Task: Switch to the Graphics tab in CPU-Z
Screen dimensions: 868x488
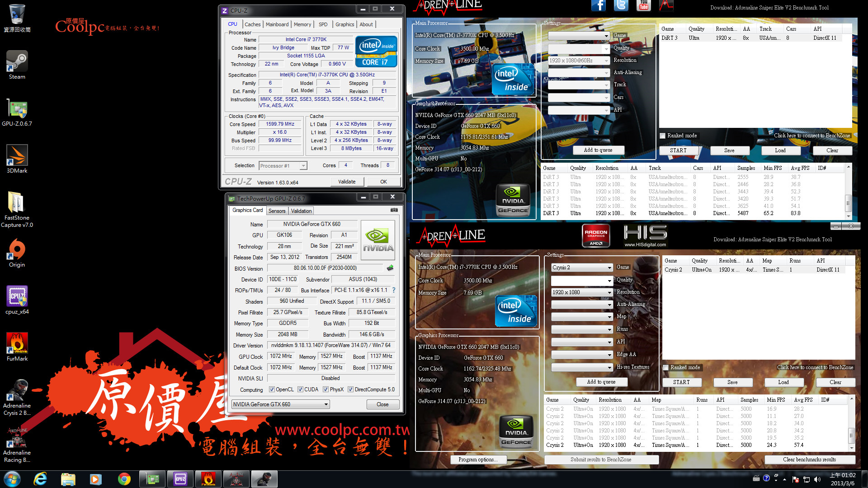Action: pyautogui.click(x=344, y=24)
